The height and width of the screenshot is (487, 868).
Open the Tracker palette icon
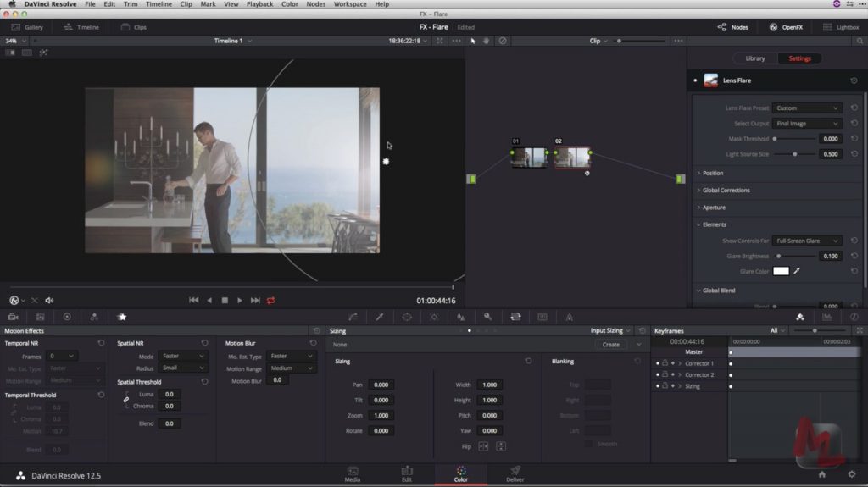[x=434, y=317]
